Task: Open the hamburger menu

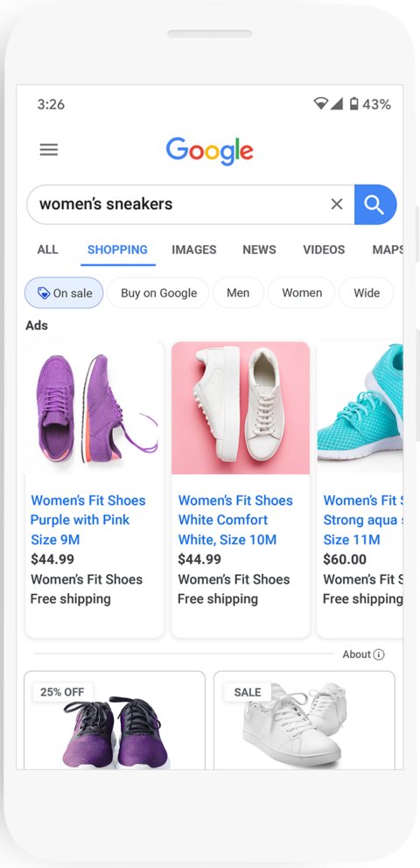Action: coord(49,150)
